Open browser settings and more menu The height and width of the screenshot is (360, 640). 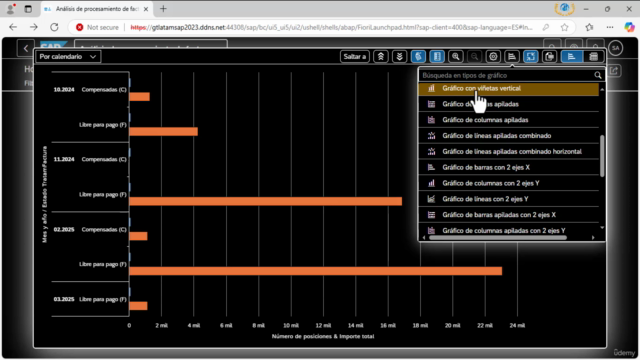coord(610,27)
